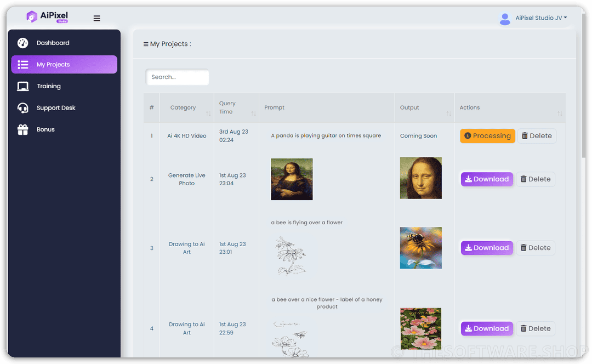
Task: Download the bee flying over flower output
Action: pyautogui.click(x=487, y=248)
